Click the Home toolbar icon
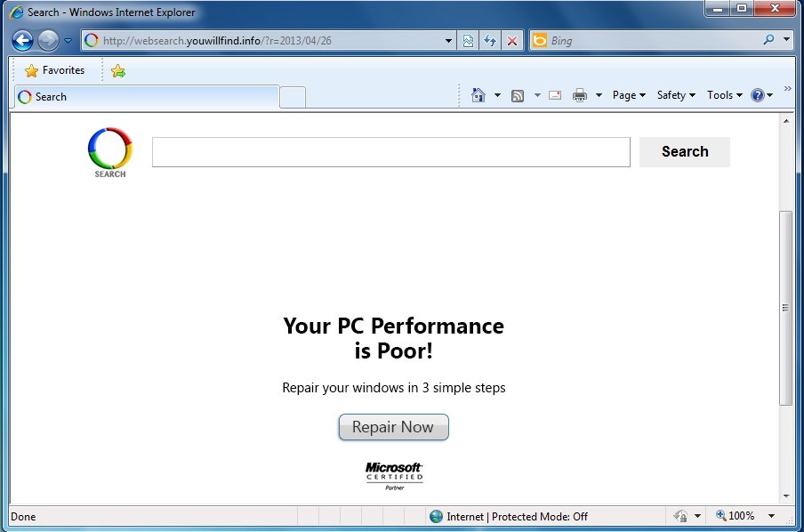Screen dimensions: 804x532 [x=478, y=95]
